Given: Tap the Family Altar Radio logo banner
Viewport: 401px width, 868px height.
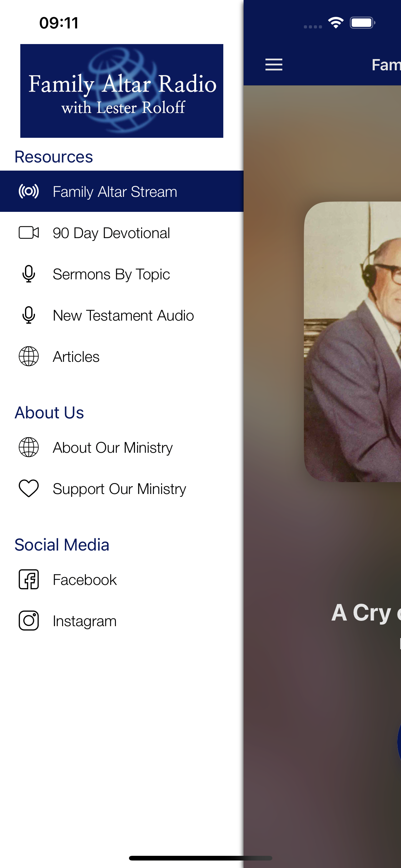Looking at the screenshot, I should click(121, 91).
